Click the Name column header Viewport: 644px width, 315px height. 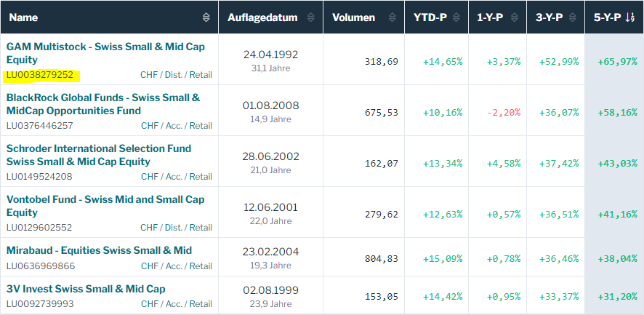(24, 17)
